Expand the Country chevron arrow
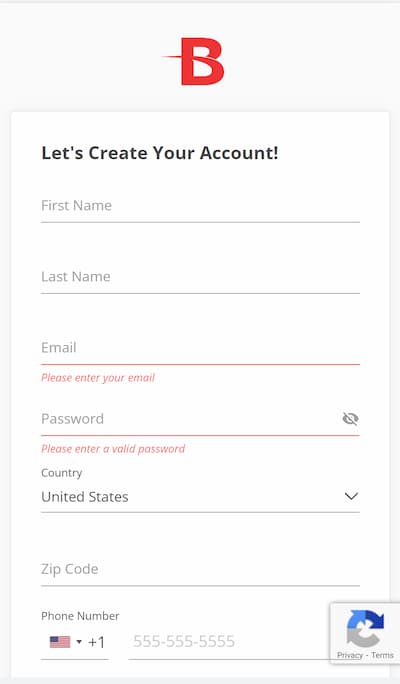Image resolution: width=400 pixels, height=684 pixels. point(351,496)
